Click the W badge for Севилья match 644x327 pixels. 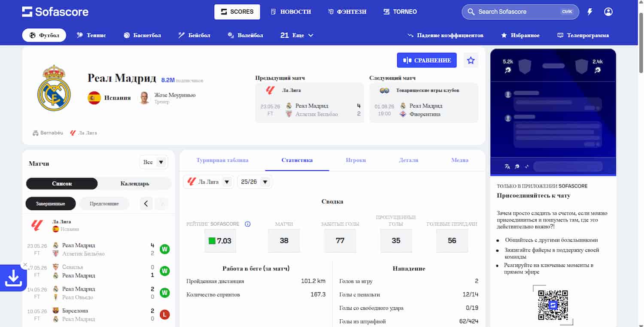[x=164, y=271]
